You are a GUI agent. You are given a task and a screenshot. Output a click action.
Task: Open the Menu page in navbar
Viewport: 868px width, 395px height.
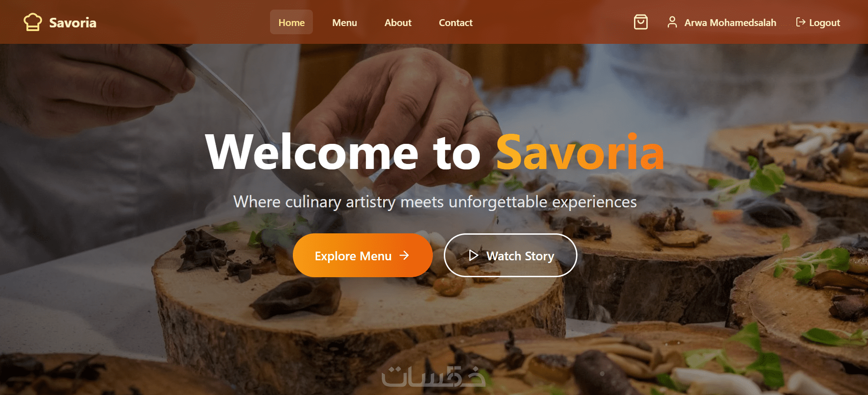tap(344, 22)
